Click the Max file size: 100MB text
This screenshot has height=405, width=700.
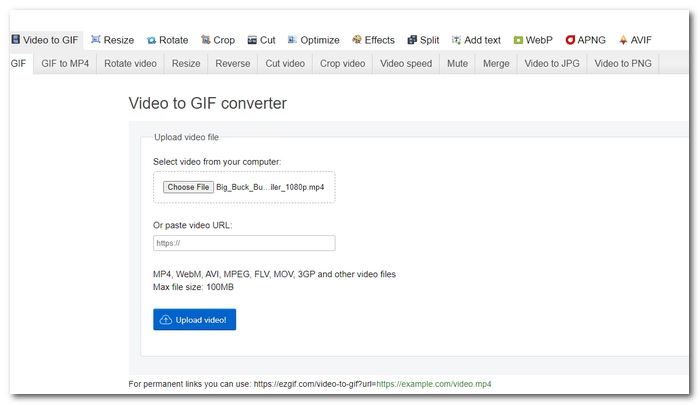click(x=193, y=287)
